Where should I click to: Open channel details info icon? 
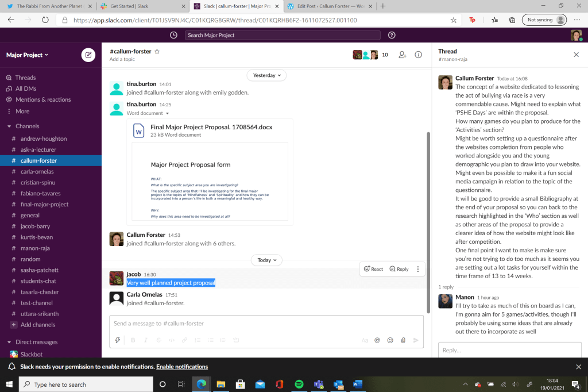click(x=419, y=55)
